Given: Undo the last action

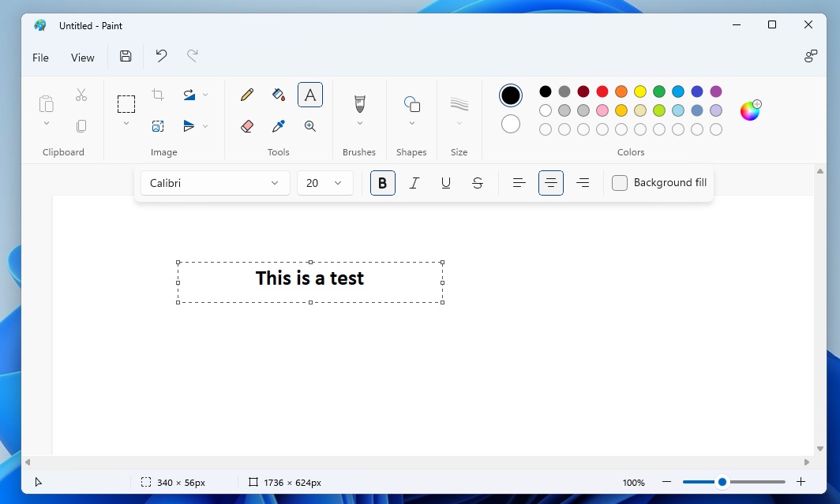Looking at the screenshot, I should point(160,56).
